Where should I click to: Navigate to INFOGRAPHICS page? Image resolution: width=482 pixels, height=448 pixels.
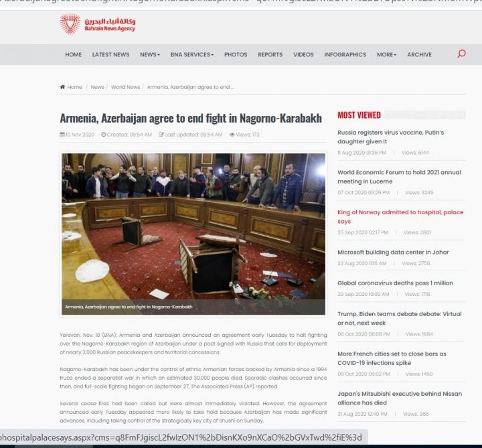pyautogui.click(x=345, y=55)
